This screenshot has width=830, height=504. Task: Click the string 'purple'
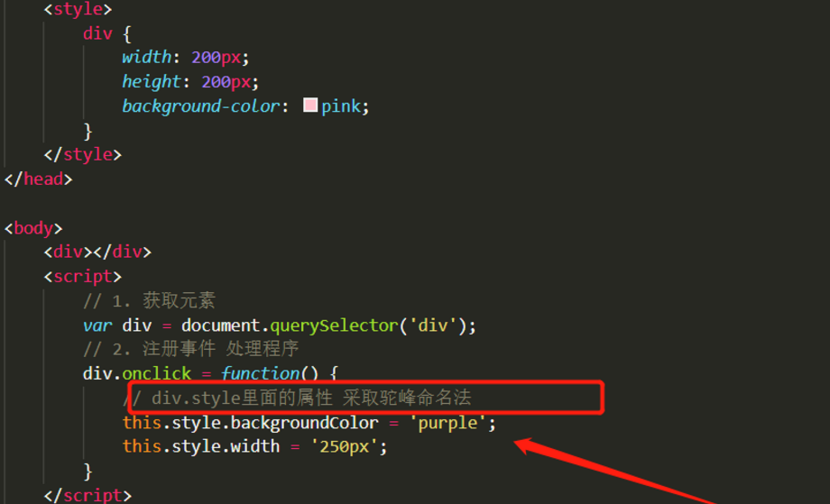tap(447, 423)
